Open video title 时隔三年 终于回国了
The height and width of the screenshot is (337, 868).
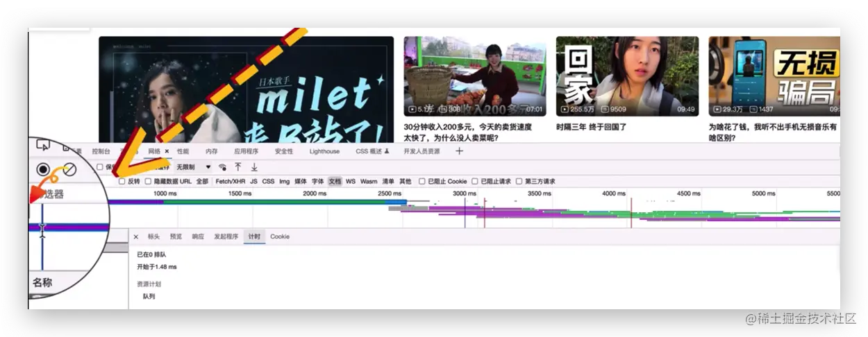click(592, 128)
